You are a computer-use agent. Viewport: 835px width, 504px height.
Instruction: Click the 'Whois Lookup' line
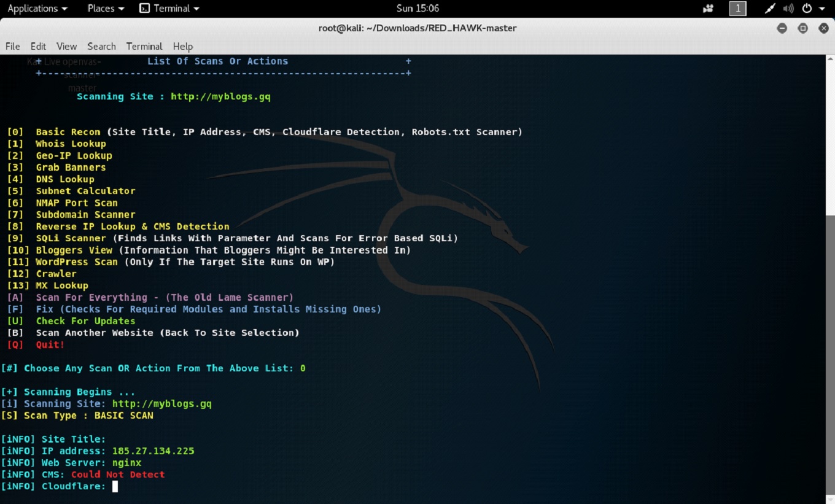(56, 144)
